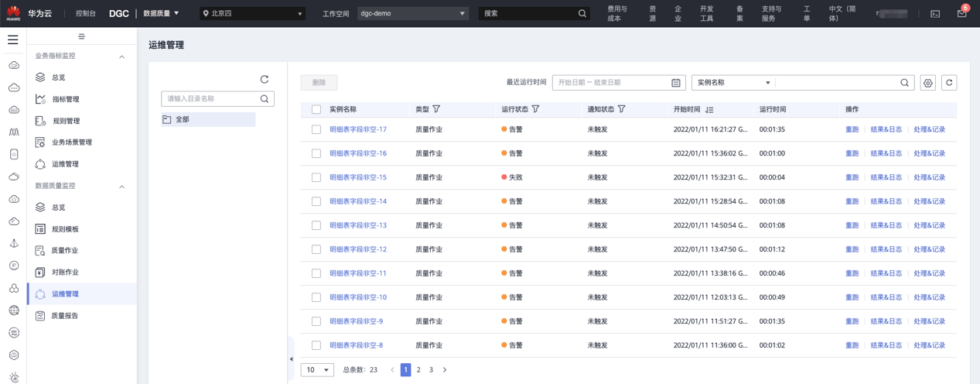Open 处理&记录 for 明细表字段非空-14
The height and width of the screenshot is (384, 980).
point(929,201)
